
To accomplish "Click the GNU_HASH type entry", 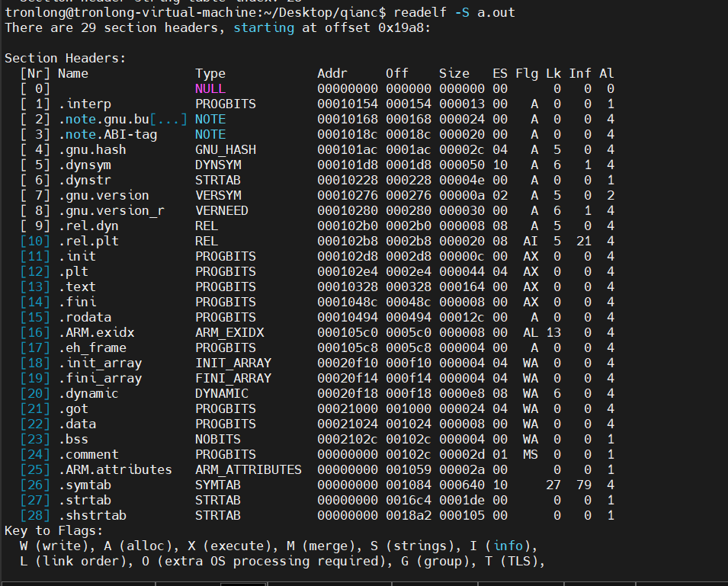I will point(226,150).
